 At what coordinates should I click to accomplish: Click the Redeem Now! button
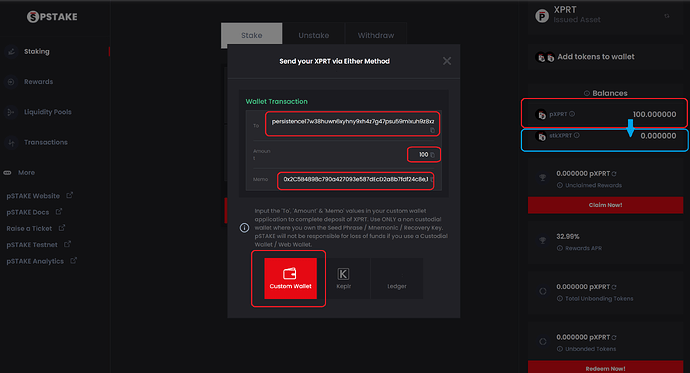point(606,368)
